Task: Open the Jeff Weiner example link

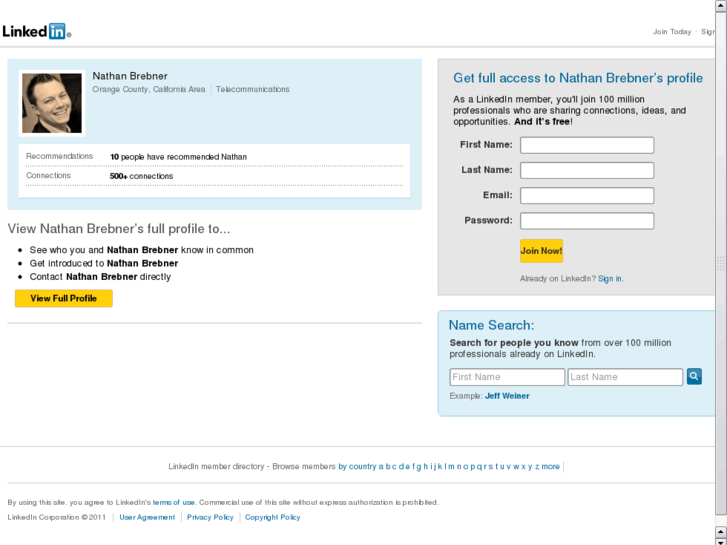Action: click(507, 396)
